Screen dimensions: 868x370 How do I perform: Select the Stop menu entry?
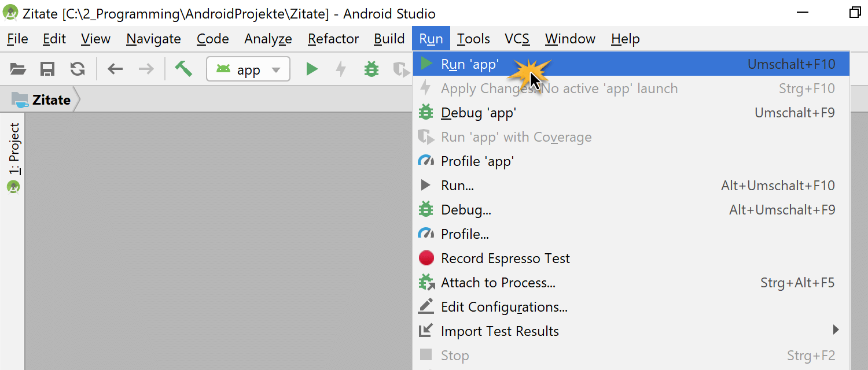[631, 356]
